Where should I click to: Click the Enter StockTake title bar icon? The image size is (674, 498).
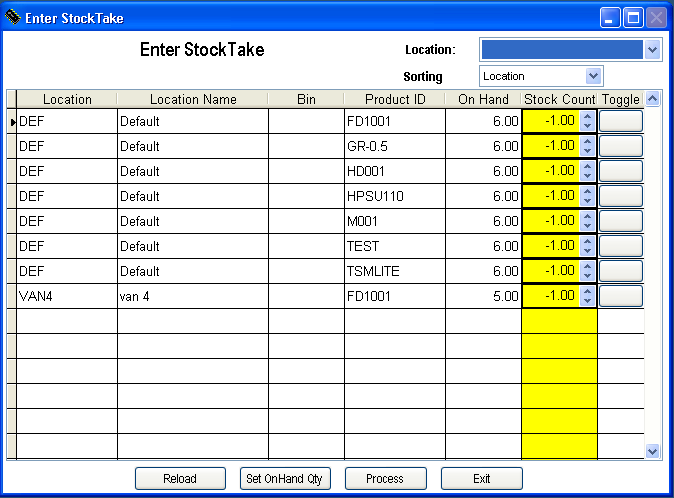pyautogui.click(x=13, y=16)
